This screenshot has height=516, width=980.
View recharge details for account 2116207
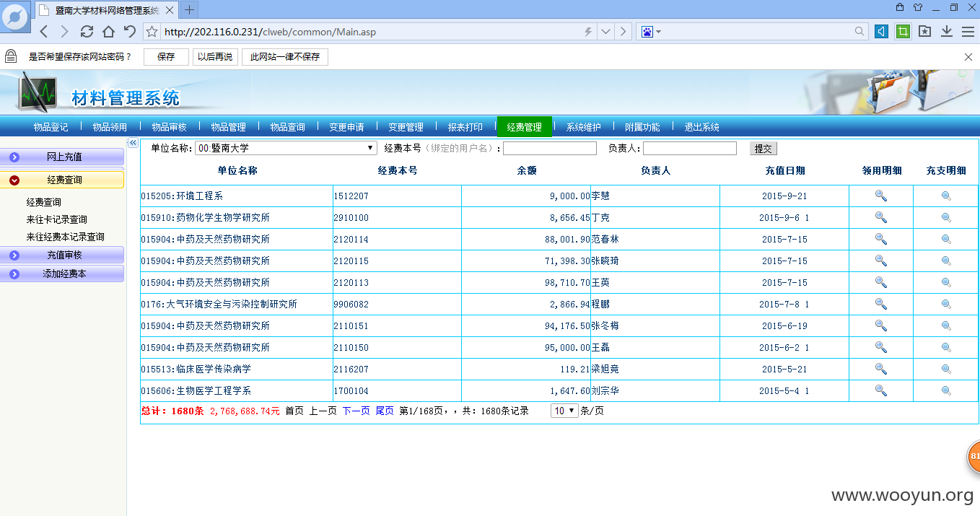point(946,369)
